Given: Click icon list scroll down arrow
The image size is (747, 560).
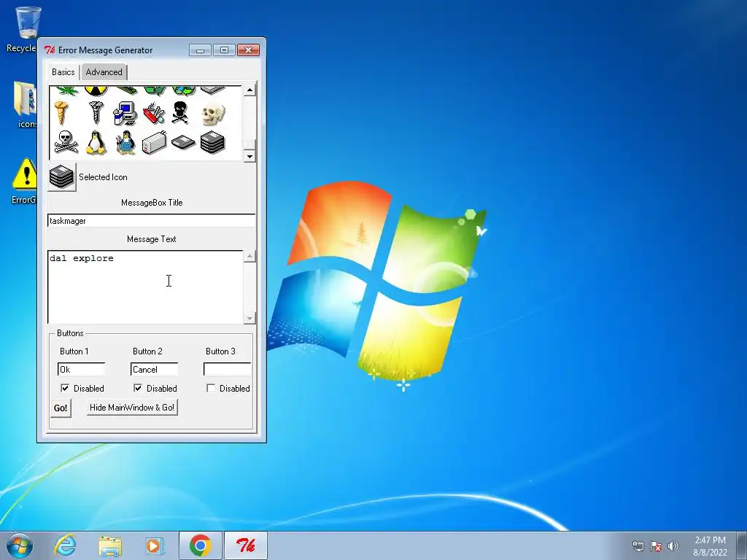Looking at the screenshot, I should (x=249, y=156).
